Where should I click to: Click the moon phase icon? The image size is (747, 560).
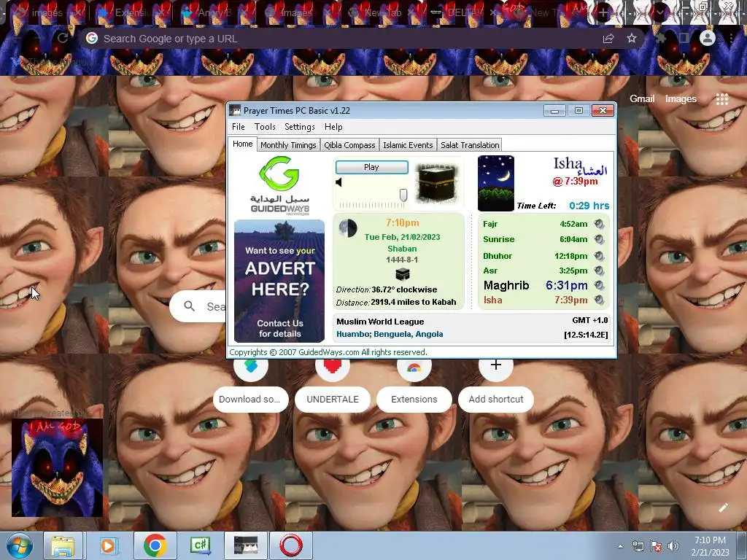(348, 228)
